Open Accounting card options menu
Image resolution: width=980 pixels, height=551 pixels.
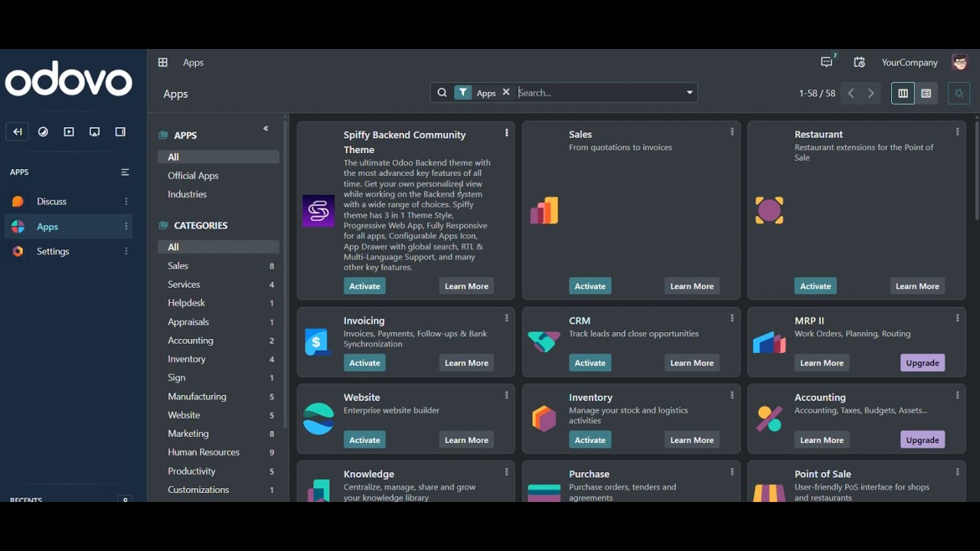[x=957, y=396]
